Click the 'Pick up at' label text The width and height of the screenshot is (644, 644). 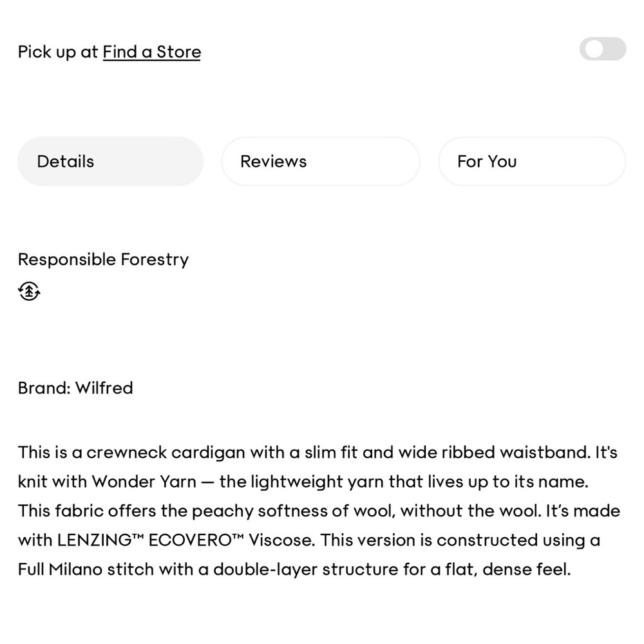coord(58,53)
